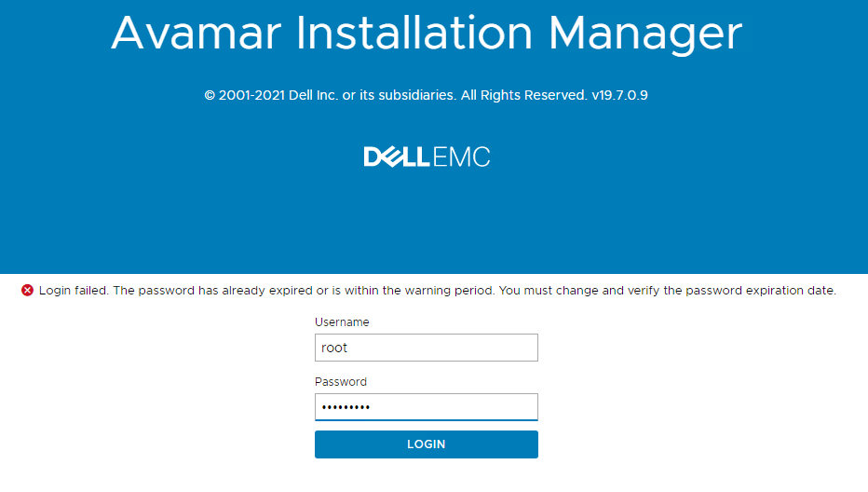Click the version number v19.7.0.9
This screenshot has height=492, width=868.
pos(619,95)
